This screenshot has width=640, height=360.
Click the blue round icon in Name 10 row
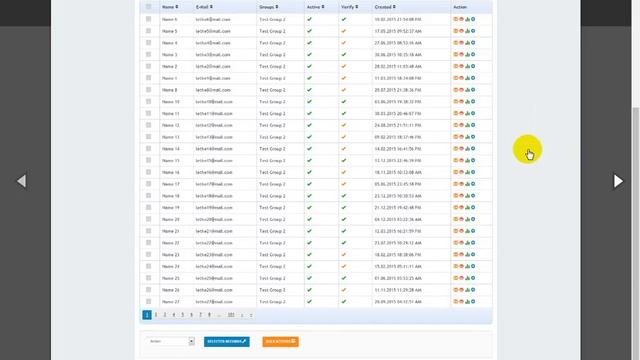(x=473, y=102)
